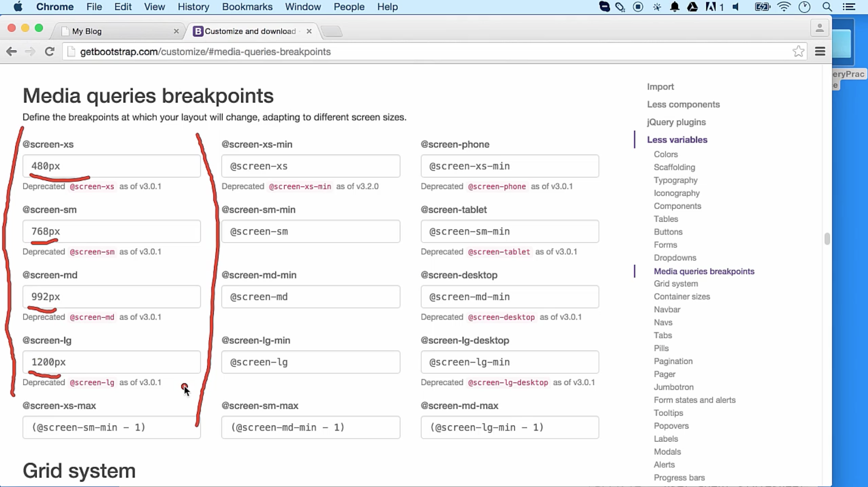Click the browser back navigation arrow

point(11,52)
